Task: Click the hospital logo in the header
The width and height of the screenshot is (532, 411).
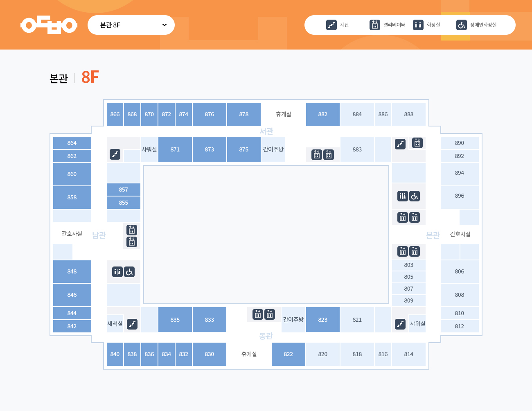Action: 49,25
